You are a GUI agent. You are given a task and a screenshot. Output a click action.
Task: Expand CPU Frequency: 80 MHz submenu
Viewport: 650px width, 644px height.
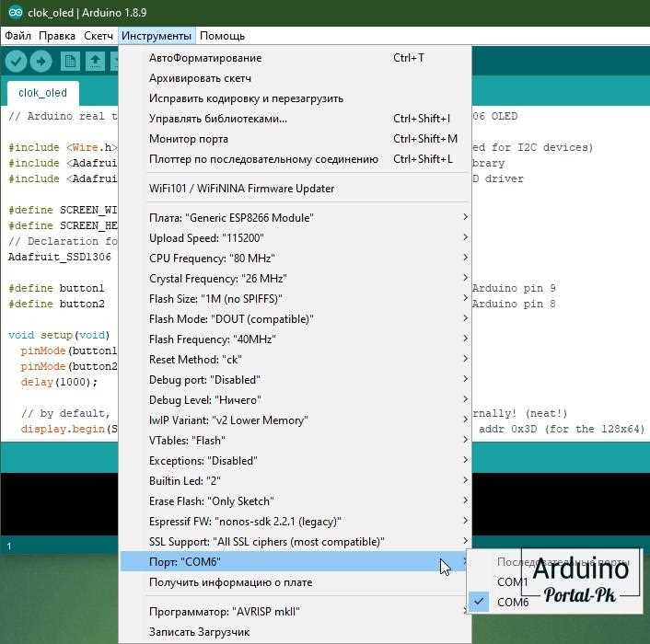[296, 259]
